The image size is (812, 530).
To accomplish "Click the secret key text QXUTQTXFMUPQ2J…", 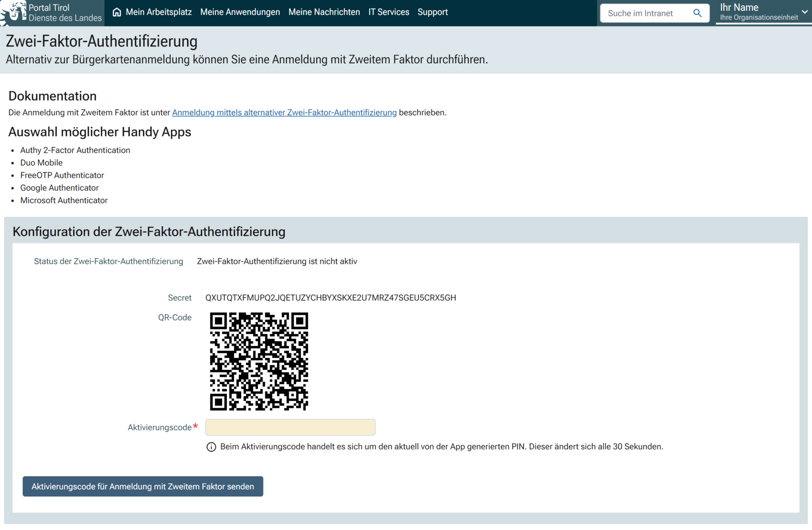I will pos(330,298).
